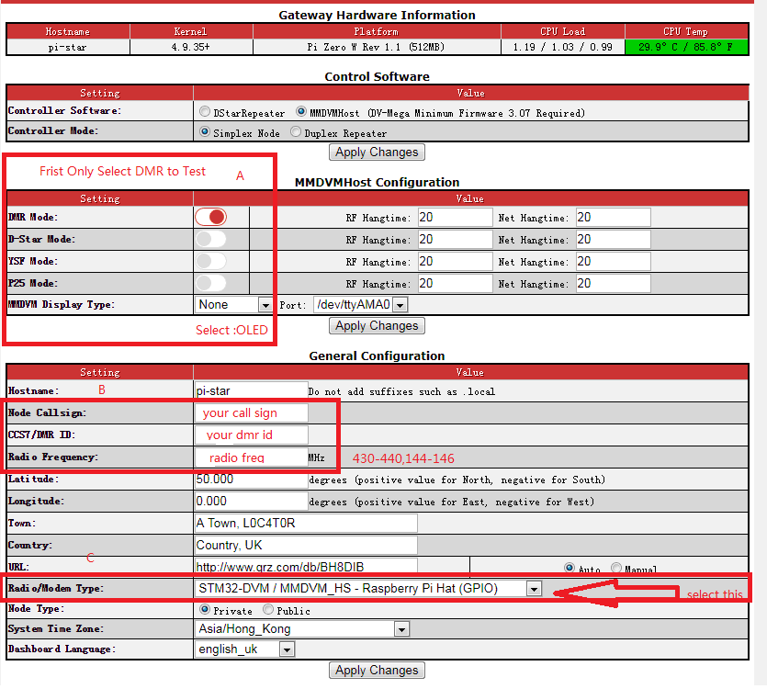Screen dimensions: 767x700
Task: Select DStarRepeater controller software radio
Action: click(x=205, y=112)
